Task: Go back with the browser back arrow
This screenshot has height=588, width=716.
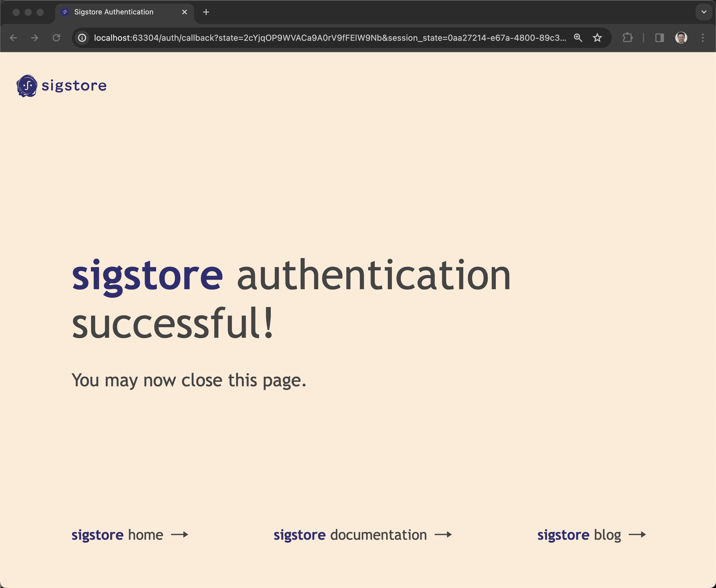Action: click(x=13, y=37)
